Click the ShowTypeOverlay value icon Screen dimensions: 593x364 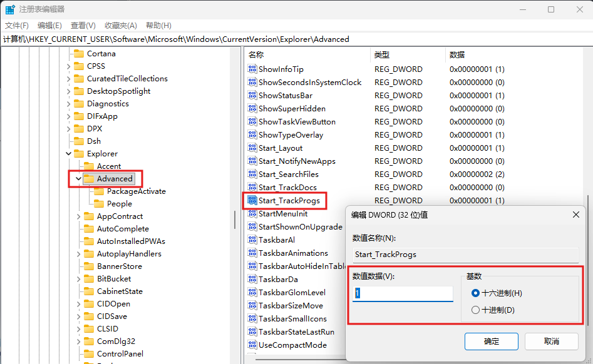click(252, 135)
